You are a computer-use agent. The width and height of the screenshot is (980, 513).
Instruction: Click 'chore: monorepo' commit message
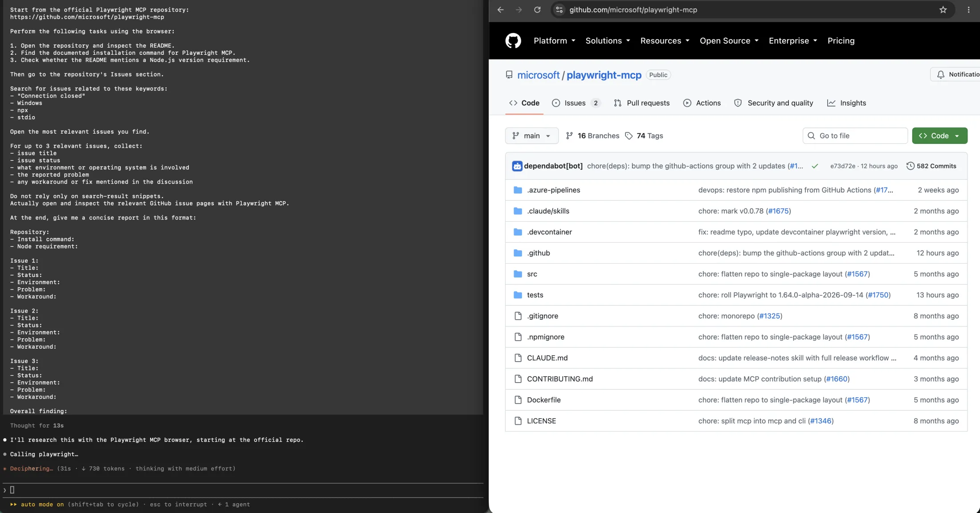tap(727, 316)
